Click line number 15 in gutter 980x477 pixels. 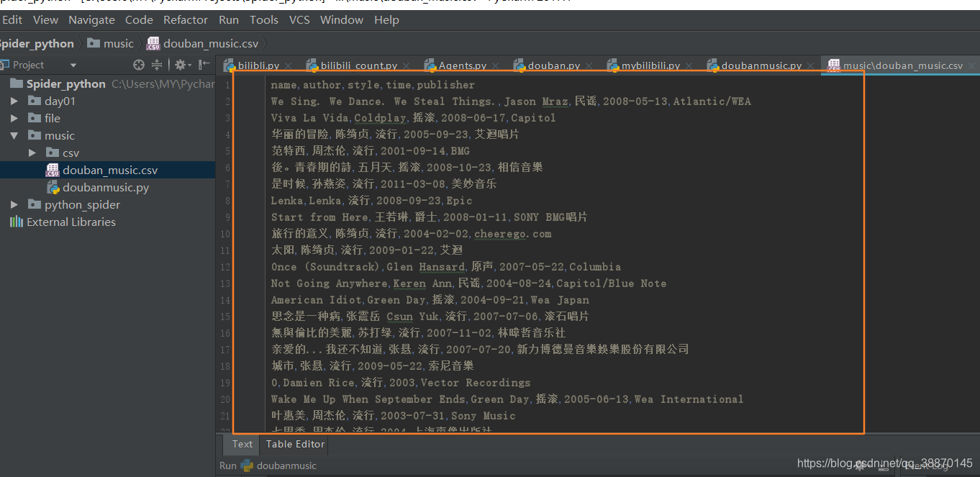[225, 317]
